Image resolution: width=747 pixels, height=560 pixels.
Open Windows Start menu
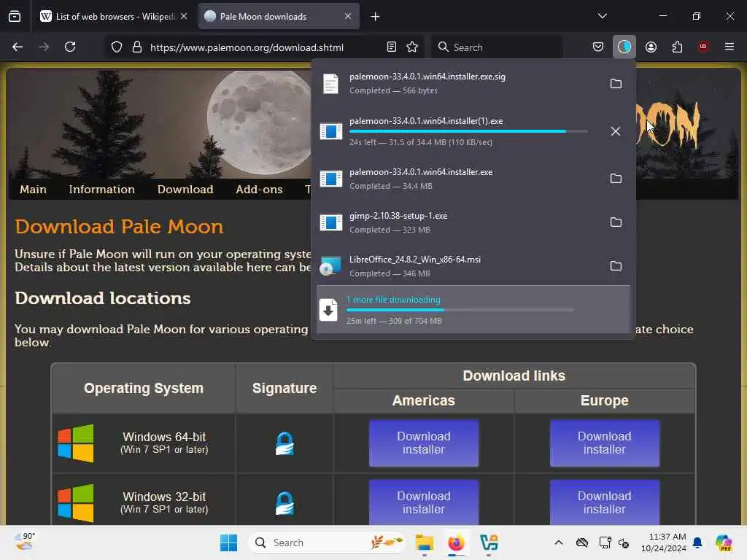click(x=228, y=542)
